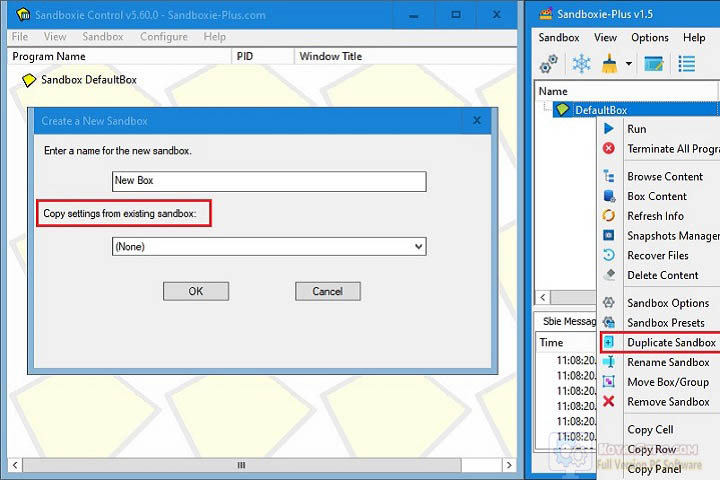
Task: Open the Copy settings from existing sandbox dropdown
Action: point(269,247)
